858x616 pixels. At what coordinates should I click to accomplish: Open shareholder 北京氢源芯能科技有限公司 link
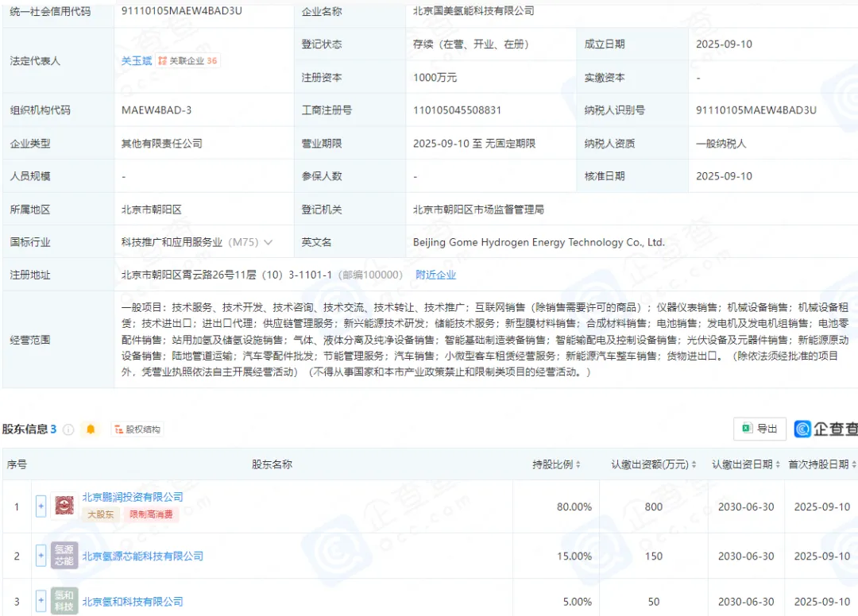tap(143, 556)
